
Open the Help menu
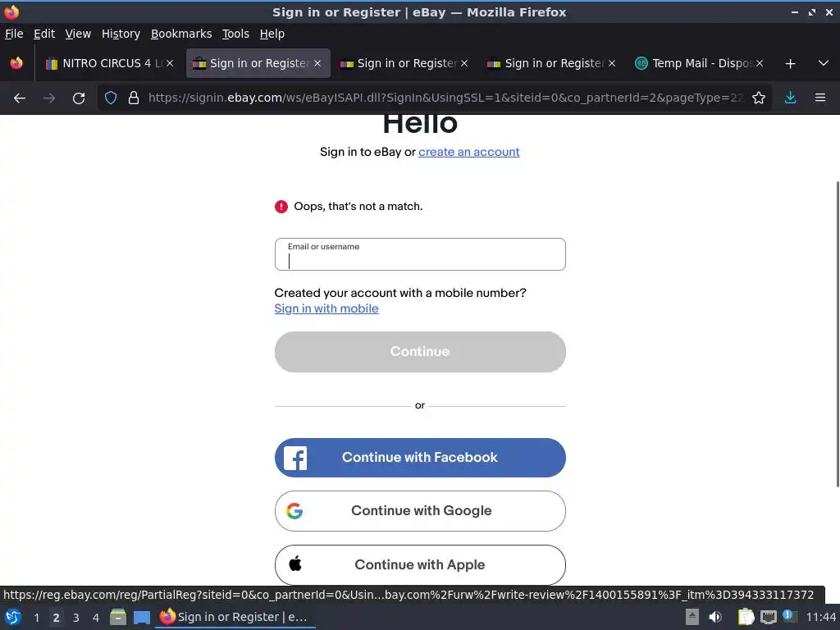pyautogui.click(x=272, y=34)
